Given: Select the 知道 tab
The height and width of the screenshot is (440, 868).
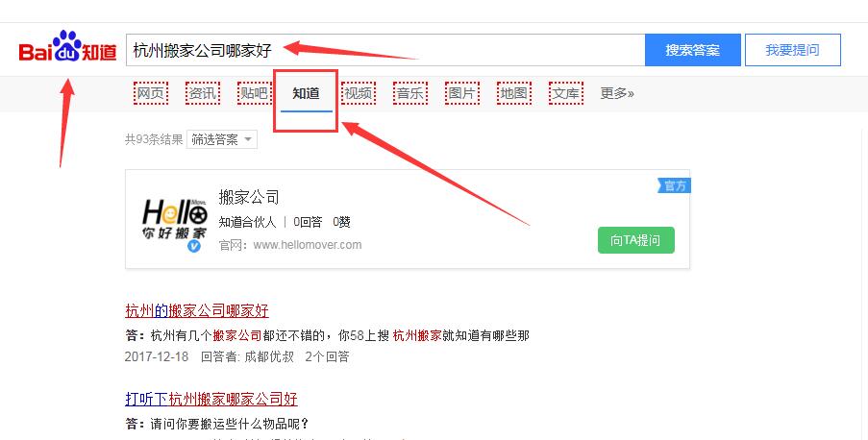Looking at the screenshot, I should point(306,93).
